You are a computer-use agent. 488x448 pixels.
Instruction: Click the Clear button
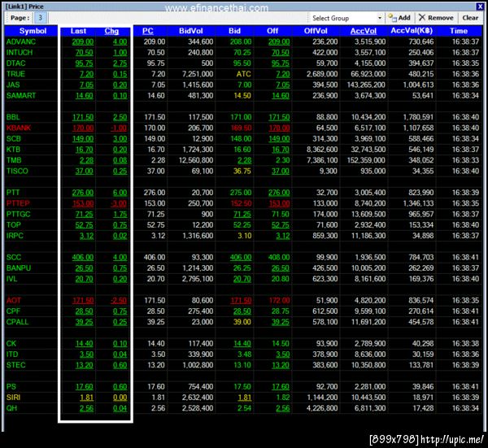[x=470, y=18]
